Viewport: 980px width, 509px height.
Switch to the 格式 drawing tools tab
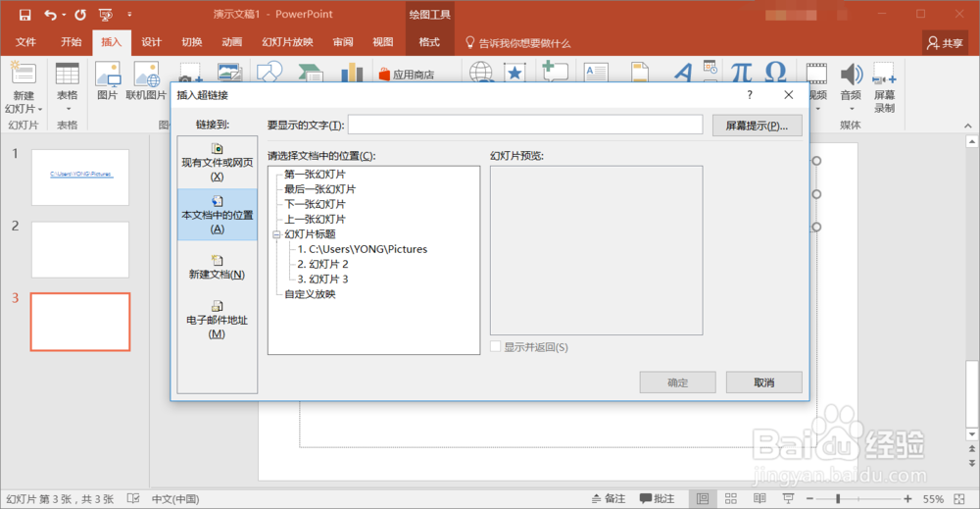(x=429, y=42)
